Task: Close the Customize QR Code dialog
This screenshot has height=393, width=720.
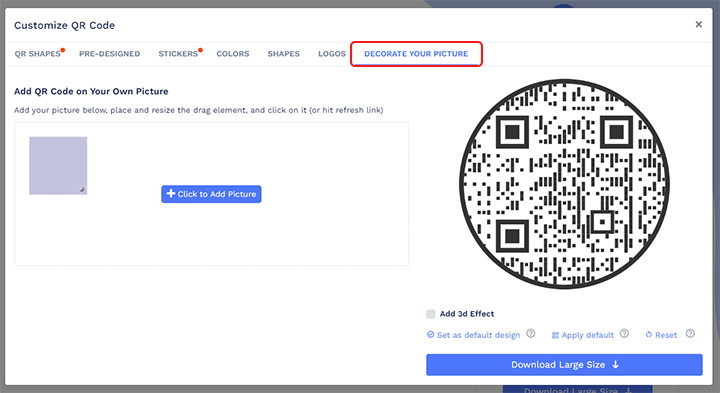Action: coord(698,24)
